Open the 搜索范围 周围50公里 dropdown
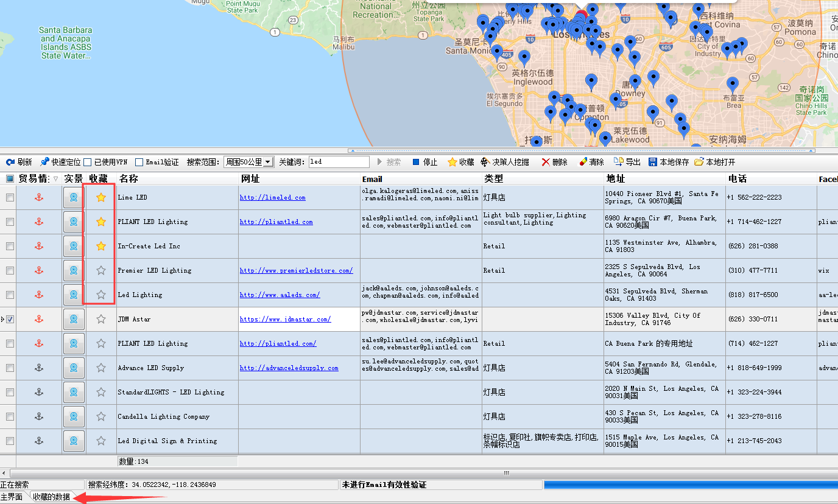Screen dimensions: 838x504 248,163
